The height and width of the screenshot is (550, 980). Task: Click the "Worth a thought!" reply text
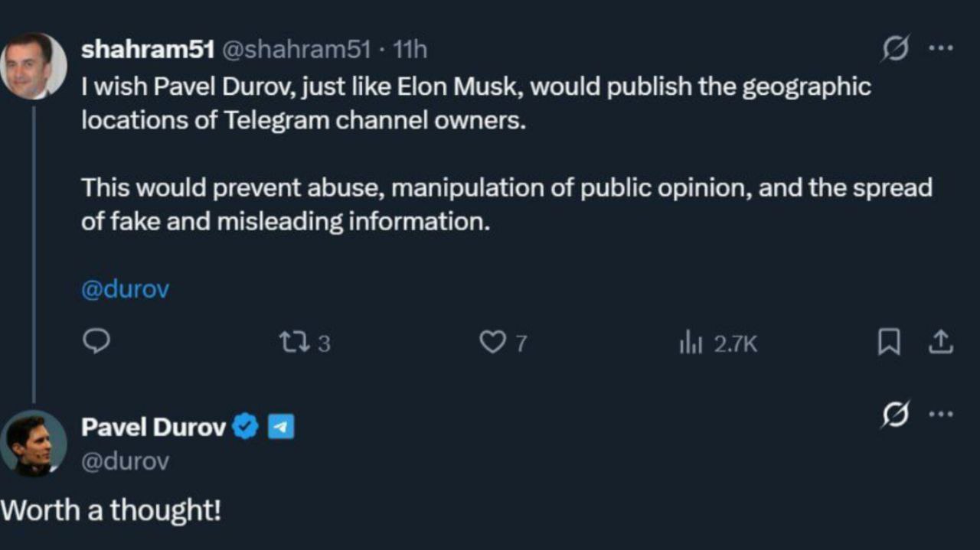(x=111, y=509)
